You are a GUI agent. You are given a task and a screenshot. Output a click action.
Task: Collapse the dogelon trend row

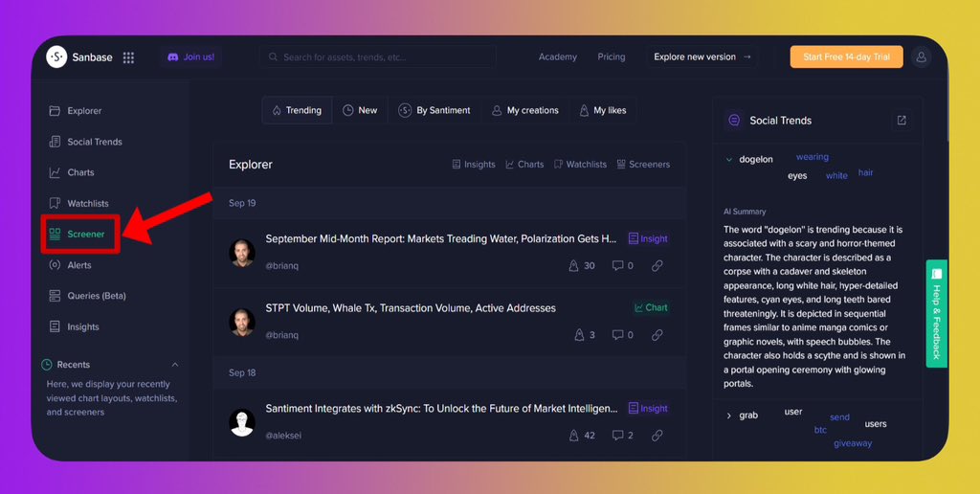click(728, 160)
